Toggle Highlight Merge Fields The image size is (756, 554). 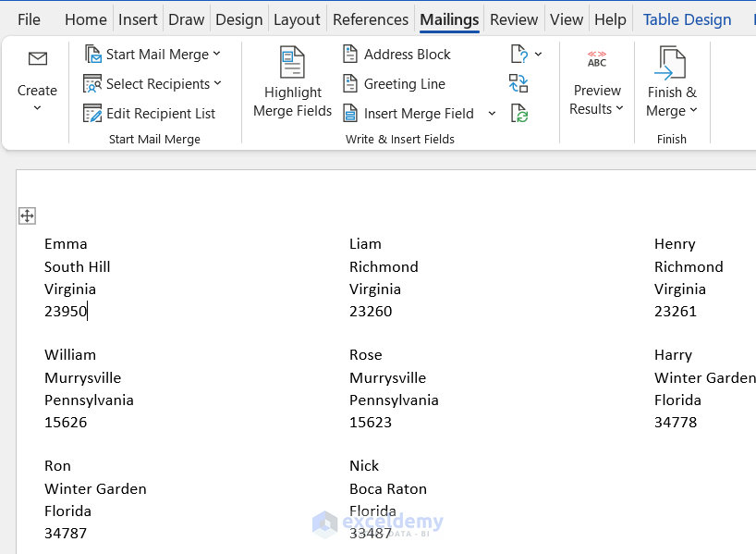pyautogui.click(x=292, y=81)
